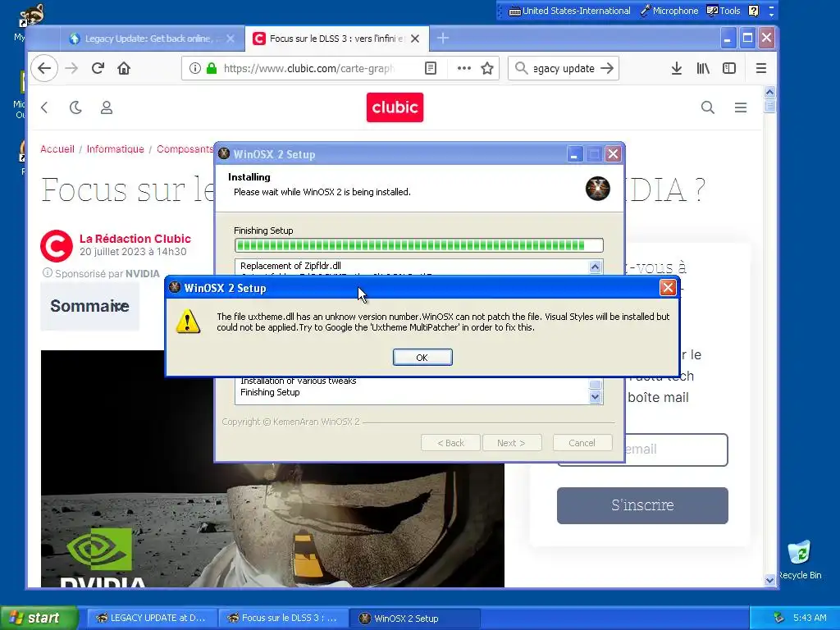Click the S'inscrire newsletter button
Image resolution: width=840 pixels, height=630 pixels.
point(642,505)
